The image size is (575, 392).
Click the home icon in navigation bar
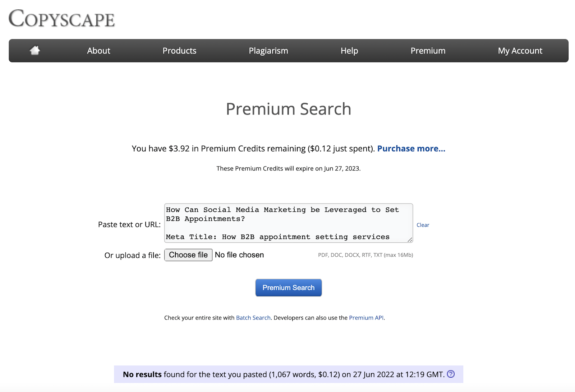click(x=35, y=51)
